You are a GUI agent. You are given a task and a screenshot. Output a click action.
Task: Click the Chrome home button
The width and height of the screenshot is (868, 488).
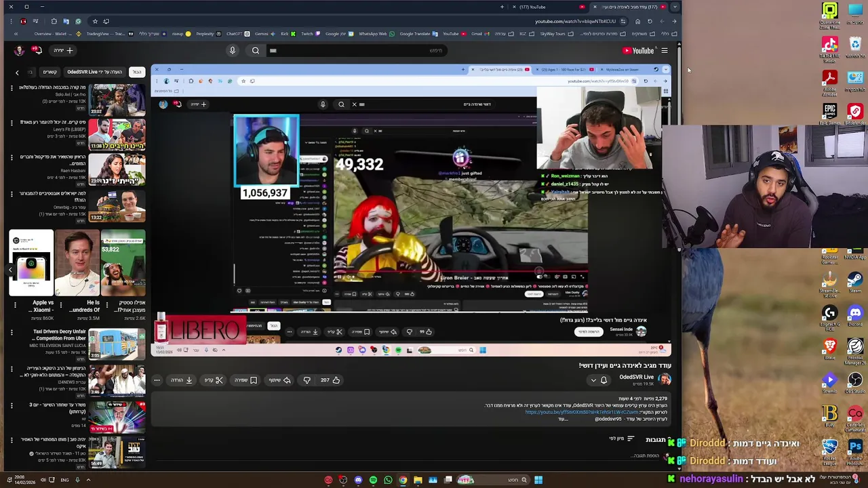pyautogui.click(x=637, y=21)
